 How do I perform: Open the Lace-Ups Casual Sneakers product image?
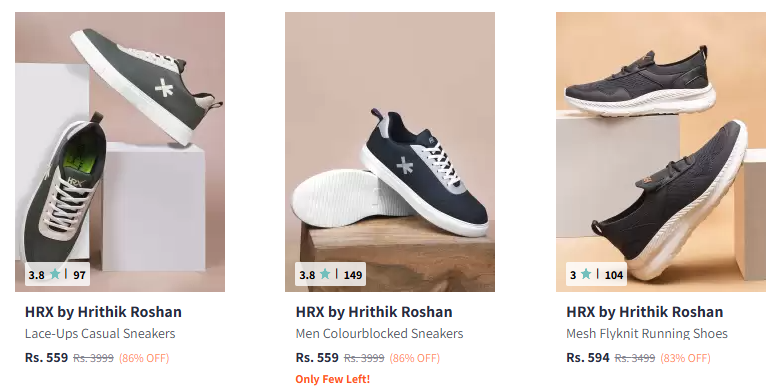coord(120,152)
